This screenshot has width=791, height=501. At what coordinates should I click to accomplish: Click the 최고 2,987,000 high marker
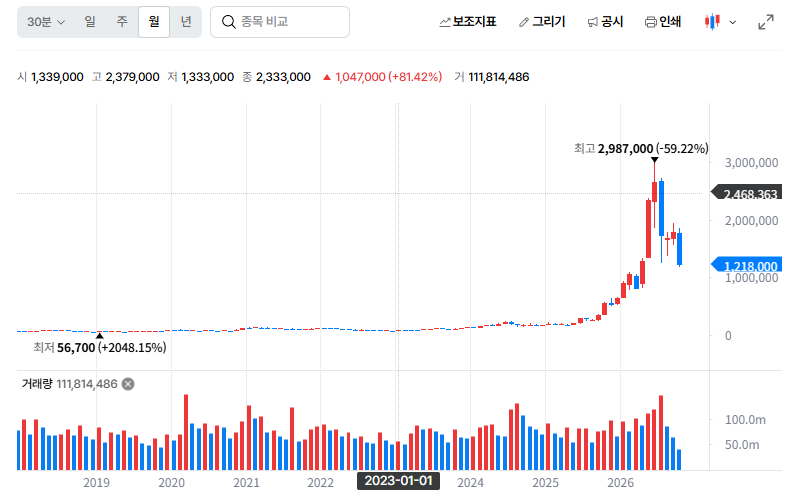(x=641, y=149)
